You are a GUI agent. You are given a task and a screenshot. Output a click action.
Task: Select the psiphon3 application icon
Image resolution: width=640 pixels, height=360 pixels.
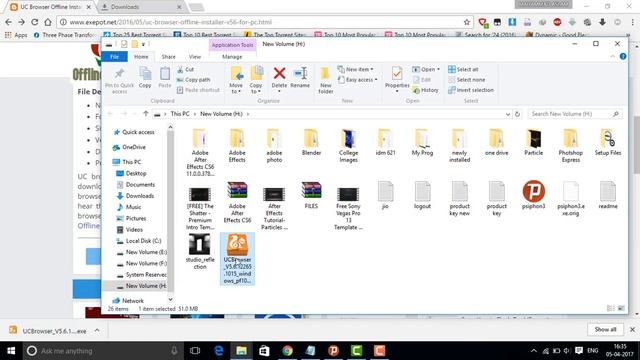533,191
